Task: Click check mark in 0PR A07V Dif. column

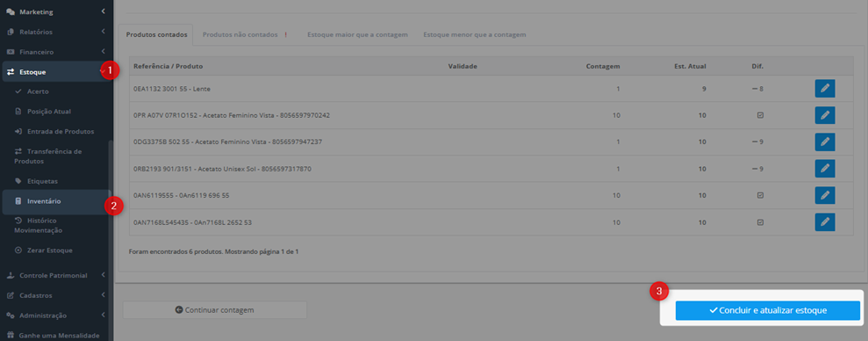Action: [760, 115]
